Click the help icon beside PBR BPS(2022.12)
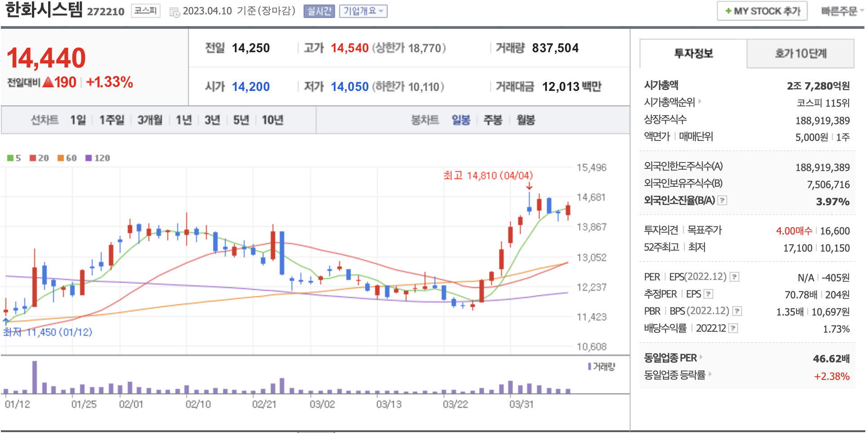Screen dimensions: 868x433 tap(737, 311)
